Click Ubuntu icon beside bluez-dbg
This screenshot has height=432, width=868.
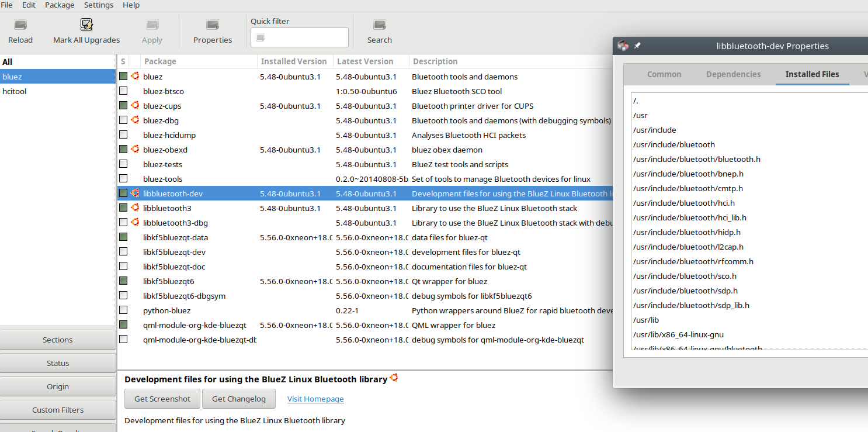135,120
